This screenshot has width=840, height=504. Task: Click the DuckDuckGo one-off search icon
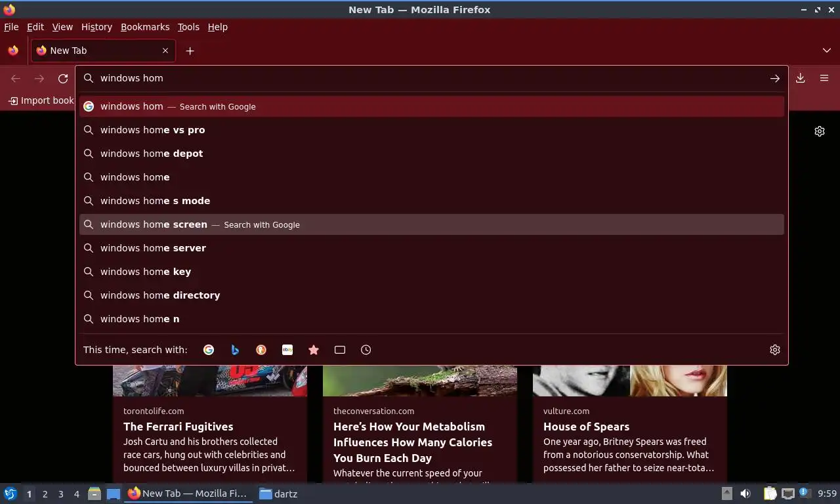point(261,350)
